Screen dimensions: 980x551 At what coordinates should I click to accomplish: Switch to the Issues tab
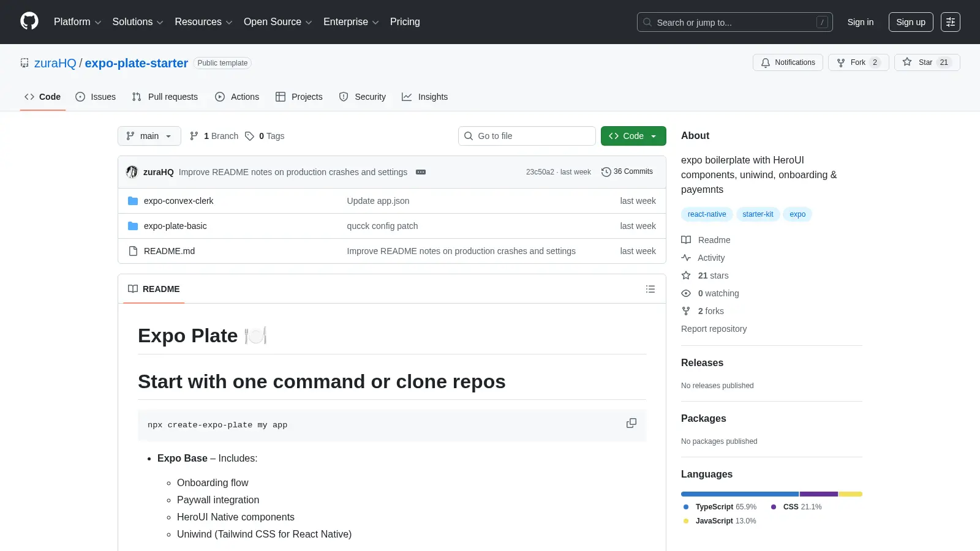pyautogui.click(x=96, y=97)
